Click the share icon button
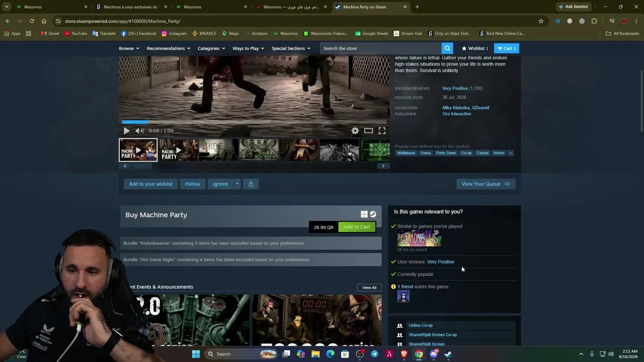 pyautogui.click(x=251, y=184)
